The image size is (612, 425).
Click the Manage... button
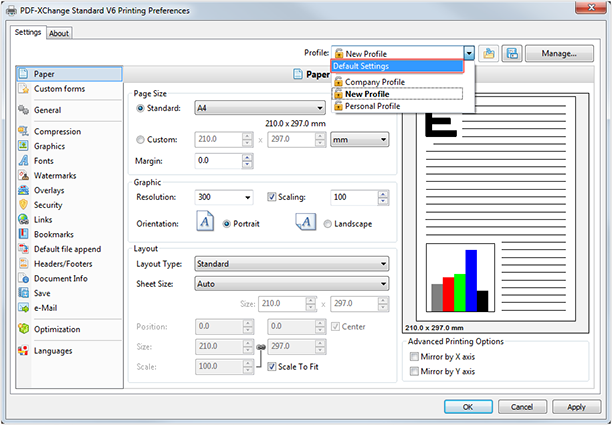[559, 53]
